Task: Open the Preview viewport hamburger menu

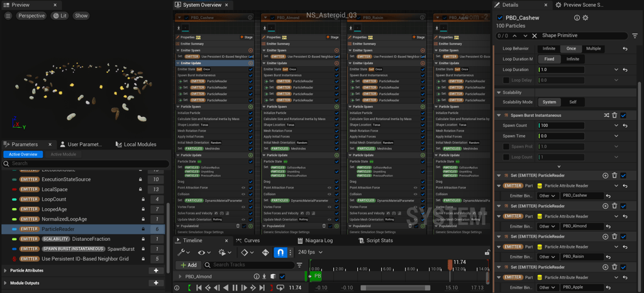Action: [8, 16]
